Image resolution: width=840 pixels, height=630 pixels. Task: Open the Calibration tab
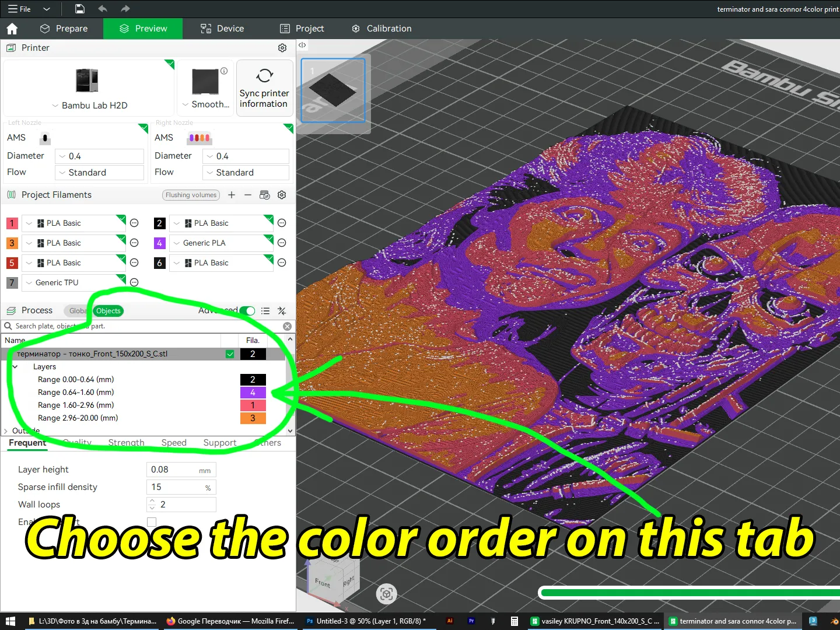tap(382, 29)
